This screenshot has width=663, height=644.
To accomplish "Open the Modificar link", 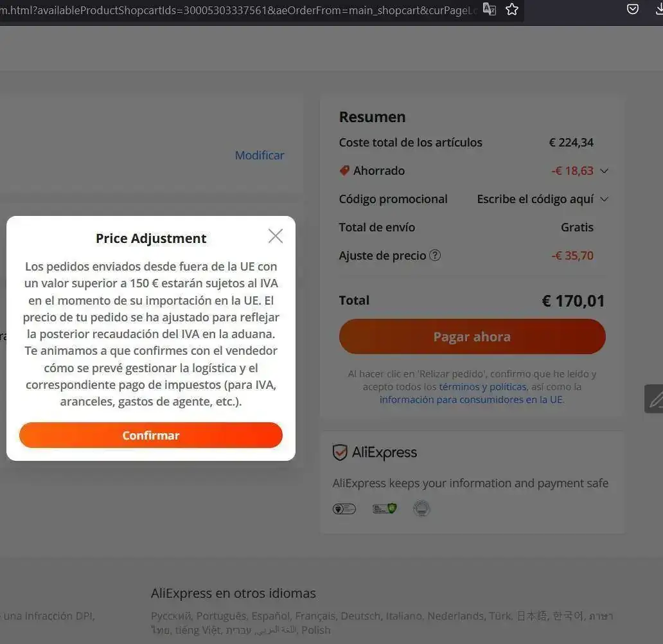I will [x=259, y=156].
